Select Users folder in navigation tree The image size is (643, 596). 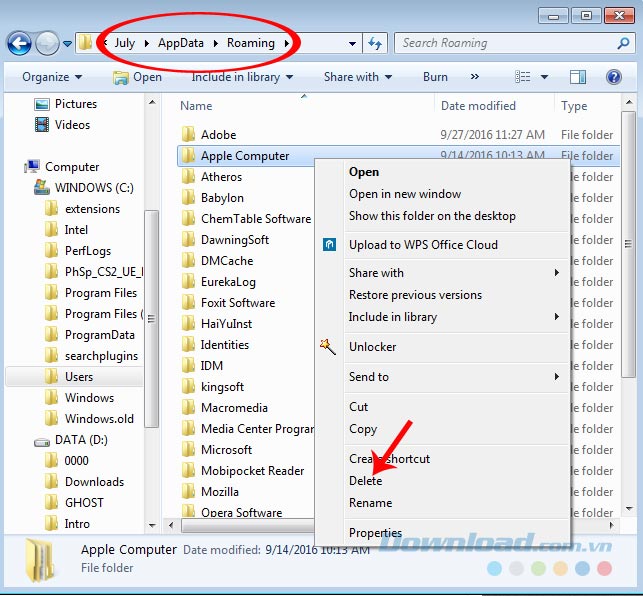click(x=79, y=377)
